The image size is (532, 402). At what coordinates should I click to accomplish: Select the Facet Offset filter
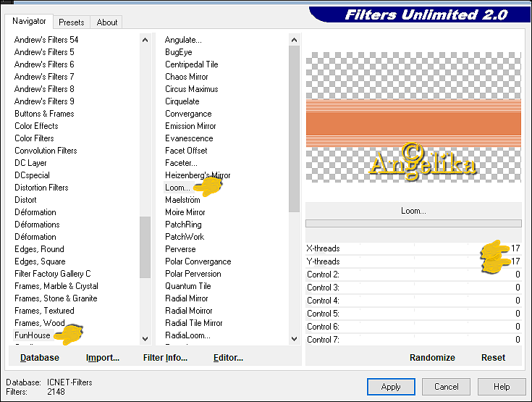pyautogui.click(x=186, y=151)
